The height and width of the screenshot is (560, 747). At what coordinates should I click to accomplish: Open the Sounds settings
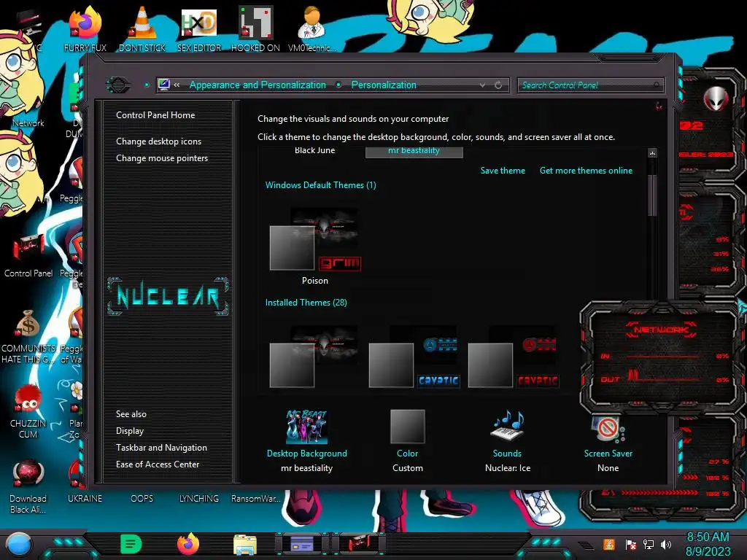508,440
